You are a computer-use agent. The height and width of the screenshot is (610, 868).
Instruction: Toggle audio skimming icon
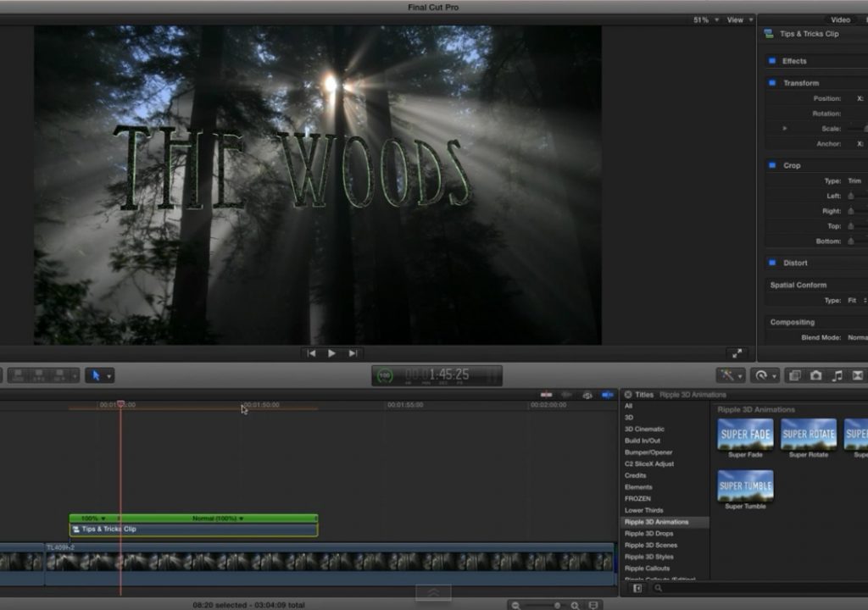(566, 395)
